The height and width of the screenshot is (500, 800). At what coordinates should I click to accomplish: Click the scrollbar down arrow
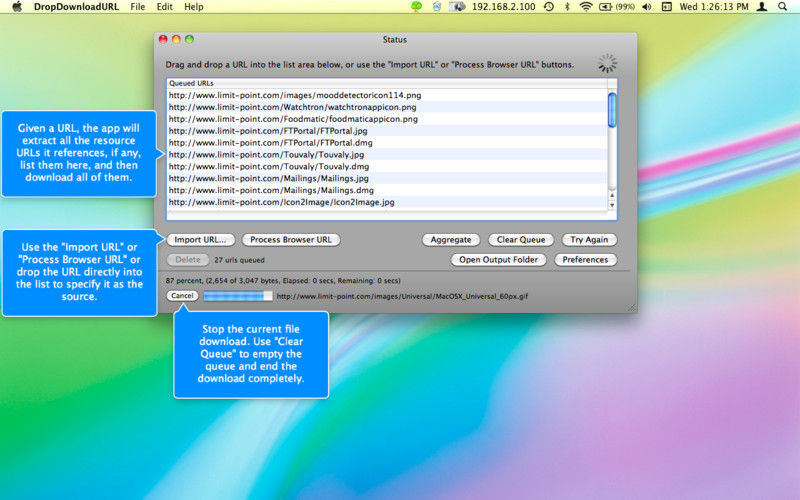612,205
